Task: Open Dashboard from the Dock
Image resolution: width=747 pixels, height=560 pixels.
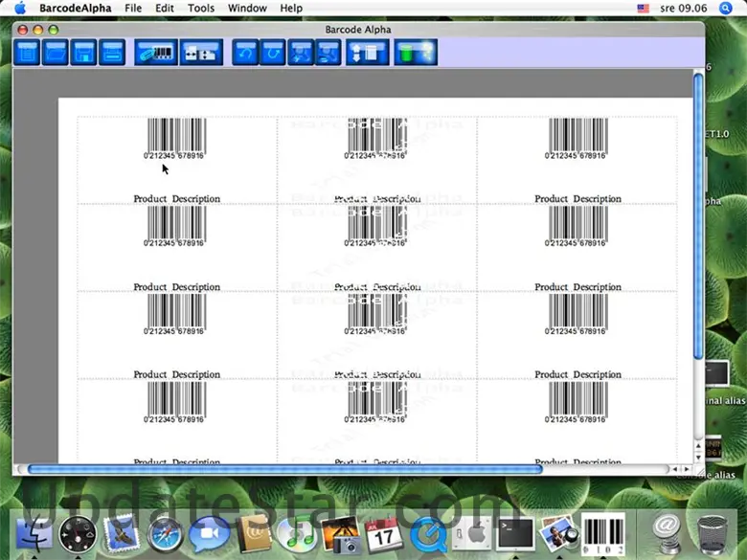Action: pyautogui.click(x=78, y=534)
